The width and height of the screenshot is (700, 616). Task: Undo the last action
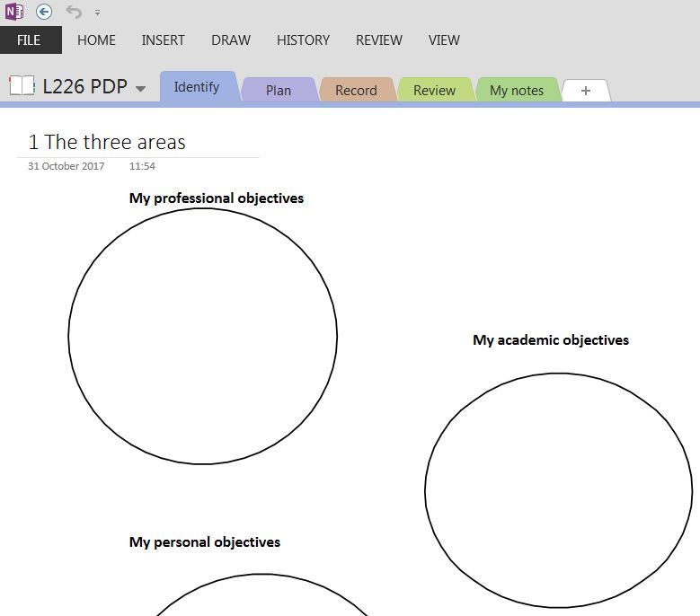pyautogui.click(x=74, y=12)
